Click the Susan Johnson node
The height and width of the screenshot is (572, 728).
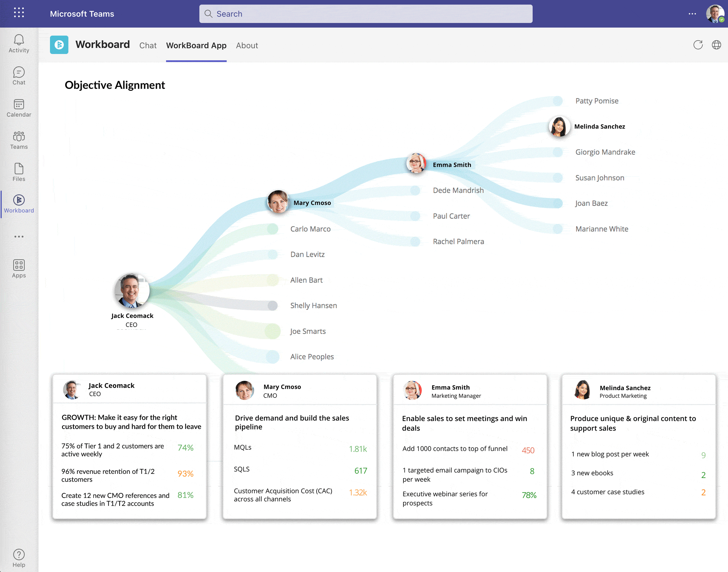[557, 178]
